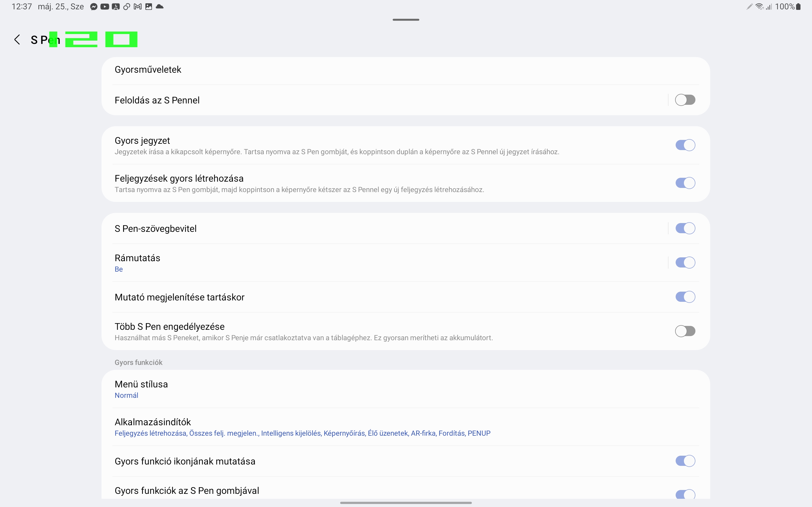Viewport: 812px width, 507px height.
Task: Tap the S Pen pencil status icon
Action: (749, 7)
